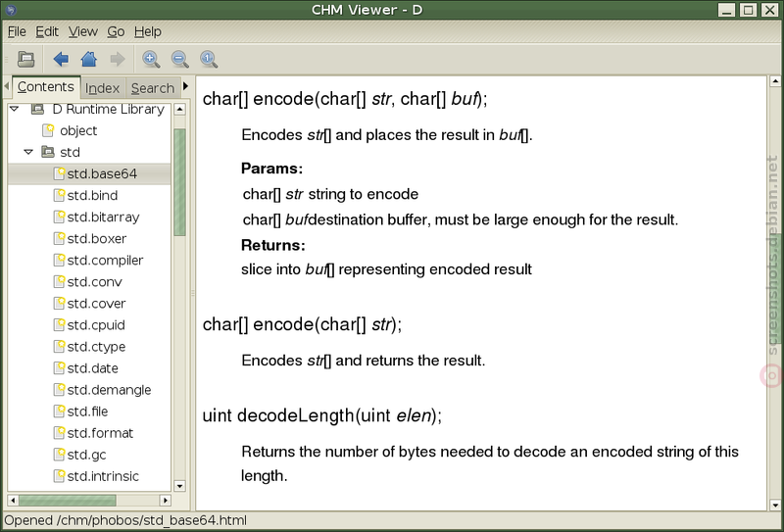Reset zoom with the normal size magnifier
This screenshot has width=784, height=532.
(x=209, y=60)
